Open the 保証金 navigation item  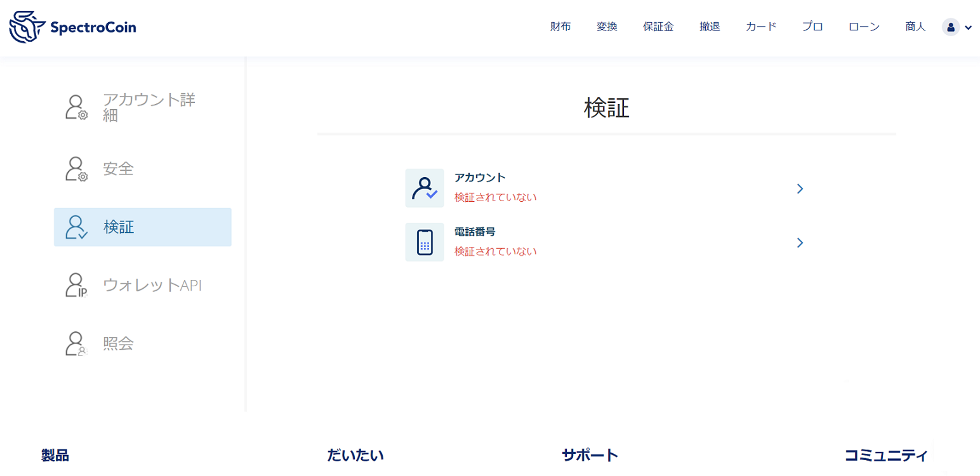(658, 27)
